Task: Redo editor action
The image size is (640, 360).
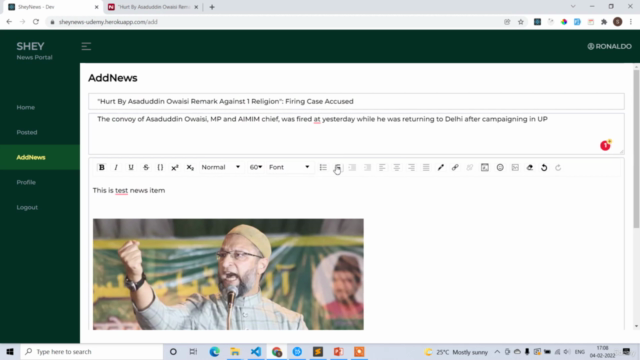Action: pyautogui.click(x=558, y=167)
